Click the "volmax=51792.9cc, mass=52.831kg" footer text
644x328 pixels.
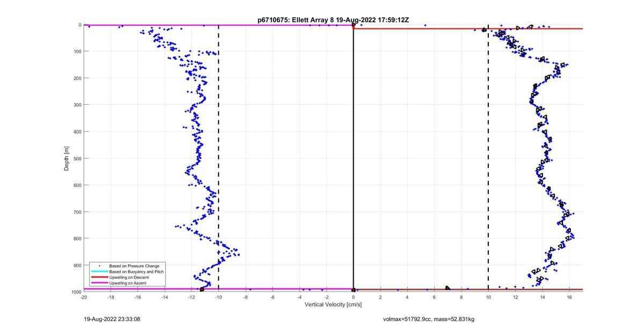point(429,319)
